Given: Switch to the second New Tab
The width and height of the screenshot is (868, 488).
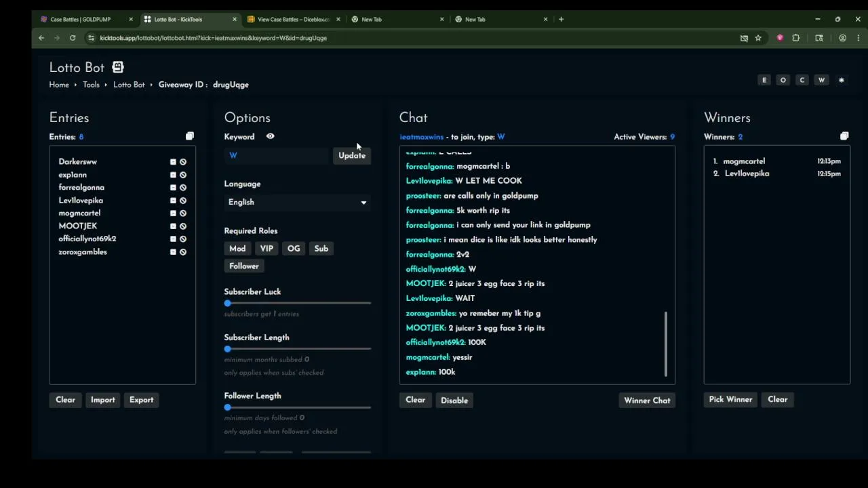Looking at the screenshot, I should pos(501,19).
